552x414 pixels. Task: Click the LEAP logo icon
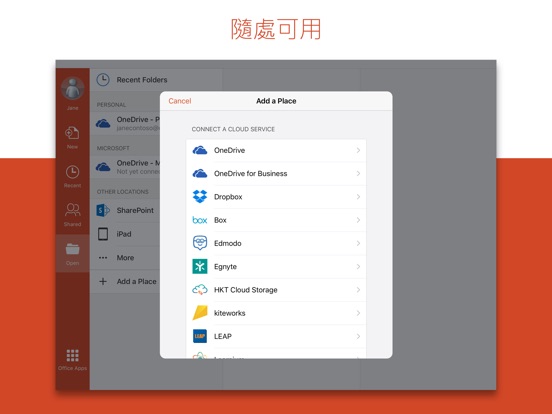[x=200, y=336]
